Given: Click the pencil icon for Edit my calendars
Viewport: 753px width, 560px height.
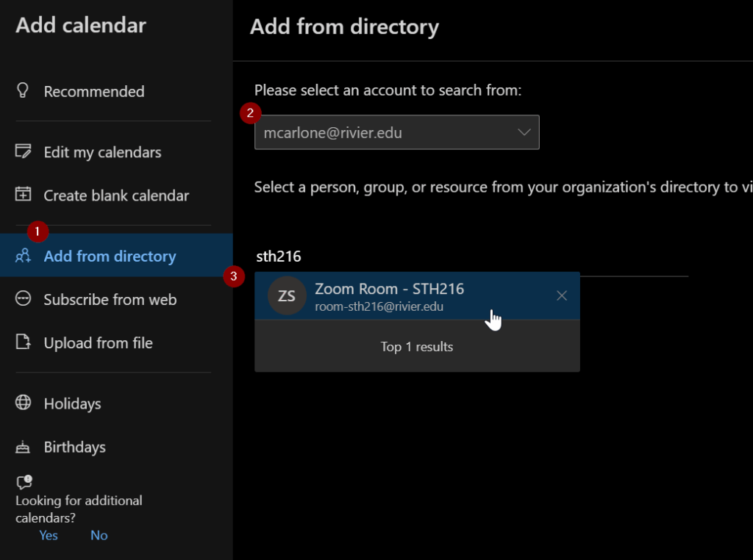Looking at the screenshot, I should pos(24,152).
